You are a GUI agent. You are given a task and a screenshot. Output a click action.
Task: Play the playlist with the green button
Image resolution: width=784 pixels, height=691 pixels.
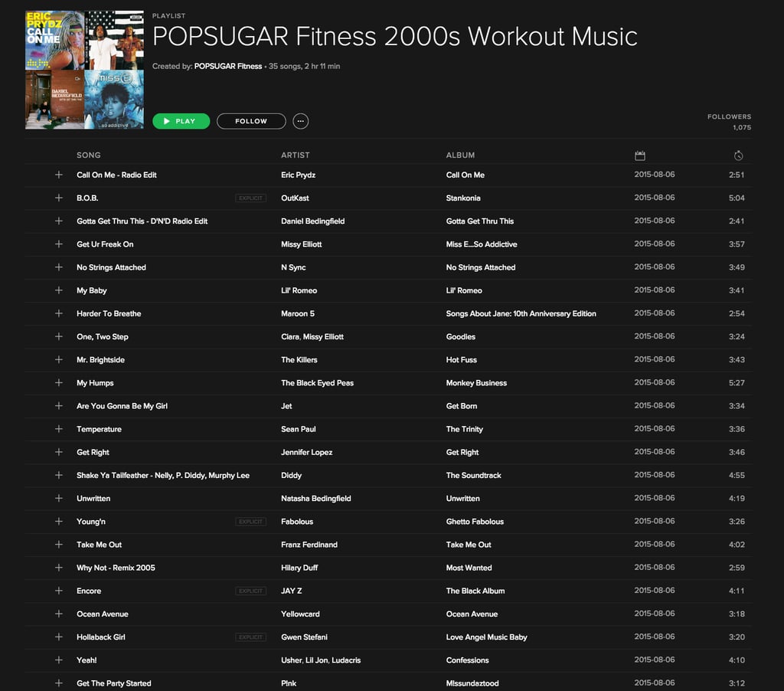coord(181,121)
